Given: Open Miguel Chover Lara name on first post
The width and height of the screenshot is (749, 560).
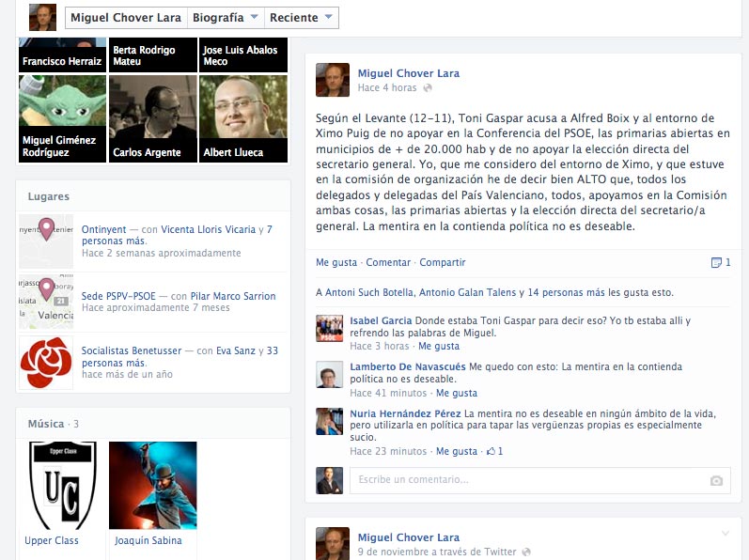Looking at the screenshot, I should coord(409,73).
